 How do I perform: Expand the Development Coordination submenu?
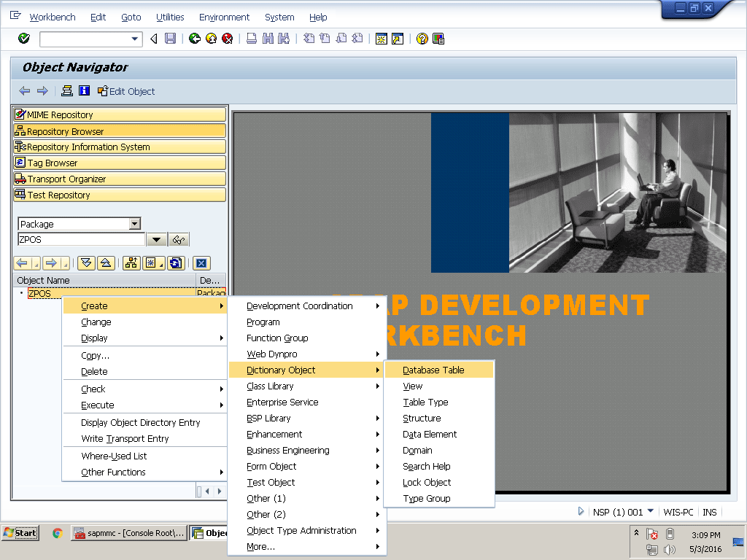377,306
